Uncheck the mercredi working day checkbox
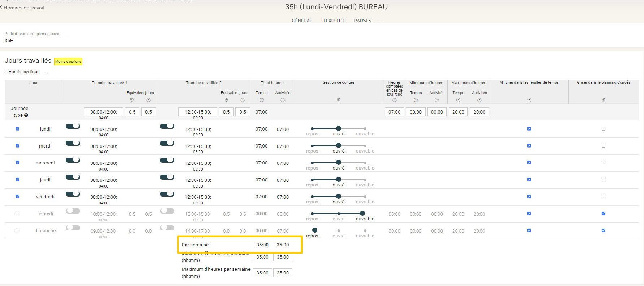 point(18,163)
